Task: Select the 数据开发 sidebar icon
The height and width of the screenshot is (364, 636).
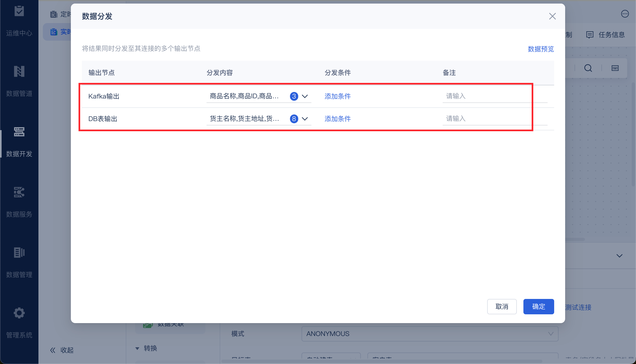Action: [19, 132]
